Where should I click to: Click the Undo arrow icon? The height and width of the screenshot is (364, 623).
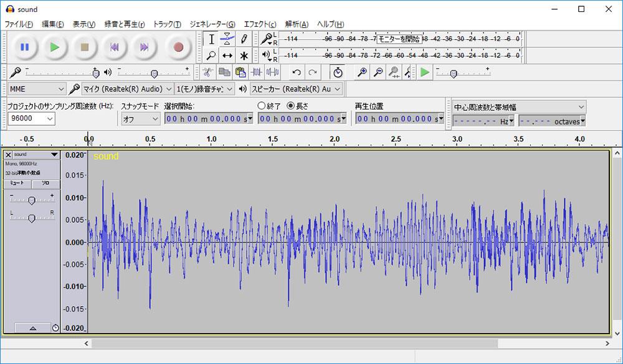coord(297,72)
